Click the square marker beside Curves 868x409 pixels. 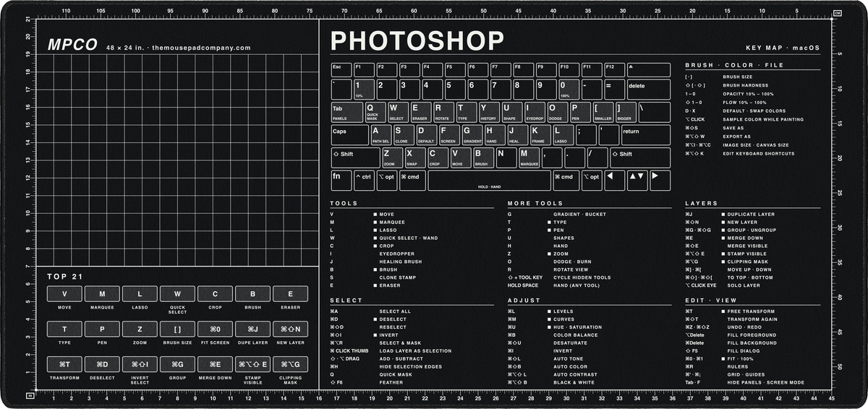(549, 319)
